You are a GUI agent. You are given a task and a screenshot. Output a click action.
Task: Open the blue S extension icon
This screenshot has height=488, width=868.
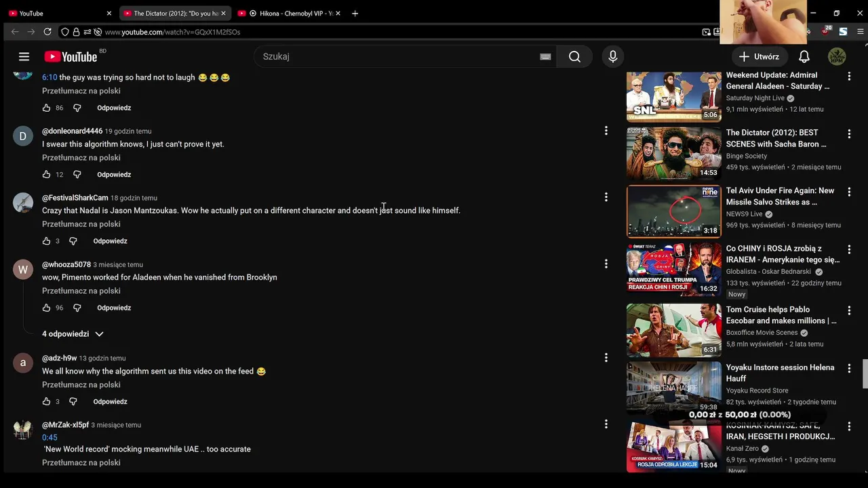pos(843,32)
